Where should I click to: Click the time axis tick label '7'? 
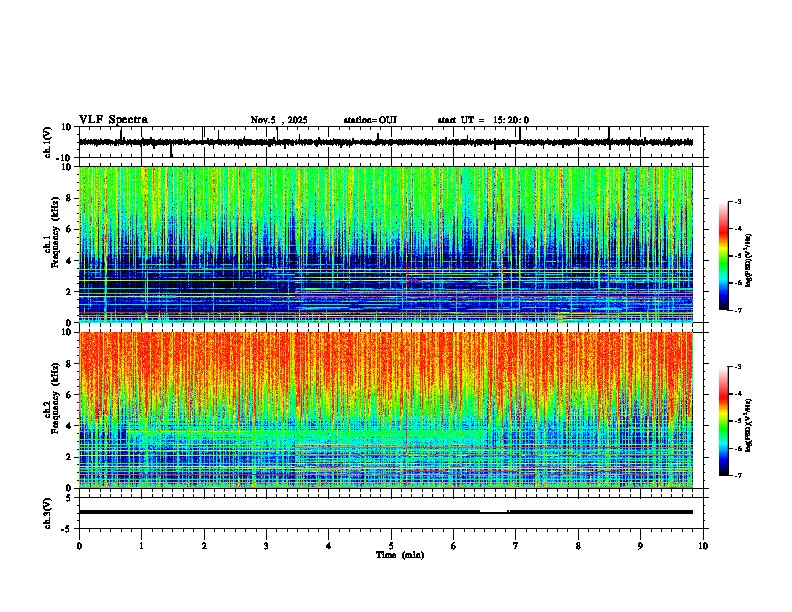pyautogui.click(x=516, y=546)
